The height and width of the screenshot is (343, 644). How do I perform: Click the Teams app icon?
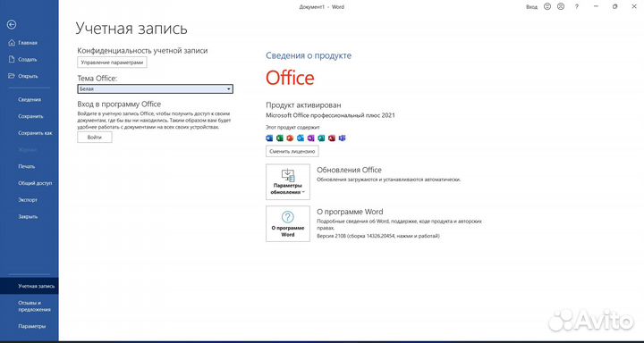click(342, 138)
